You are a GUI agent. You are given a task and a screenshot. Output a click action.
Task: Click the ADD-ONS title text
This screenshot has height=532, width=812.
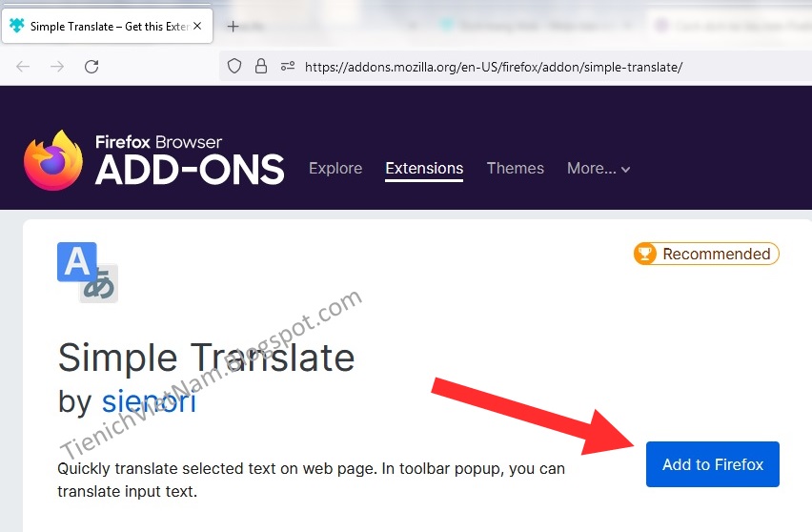point(190,170)
